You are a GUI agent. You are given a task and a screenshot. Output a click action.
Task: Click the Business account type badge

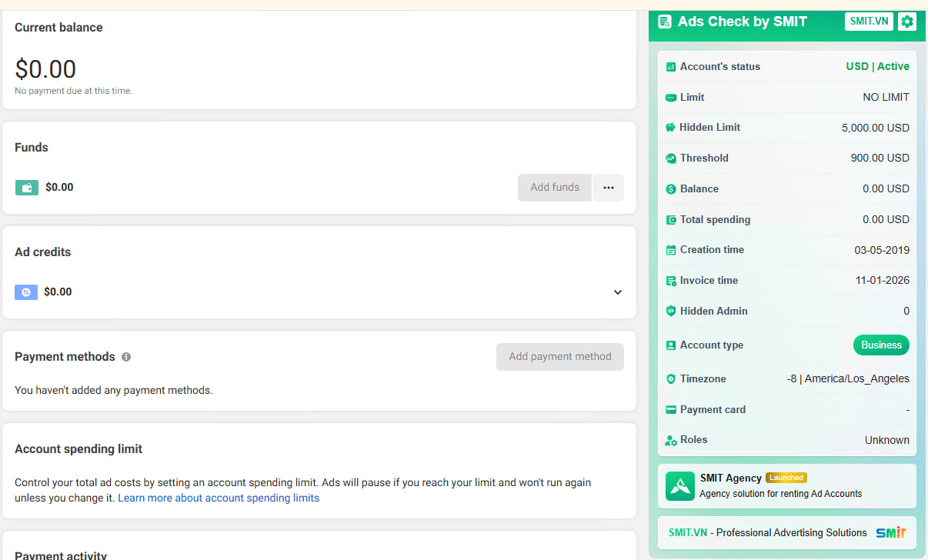pos(881,345)
